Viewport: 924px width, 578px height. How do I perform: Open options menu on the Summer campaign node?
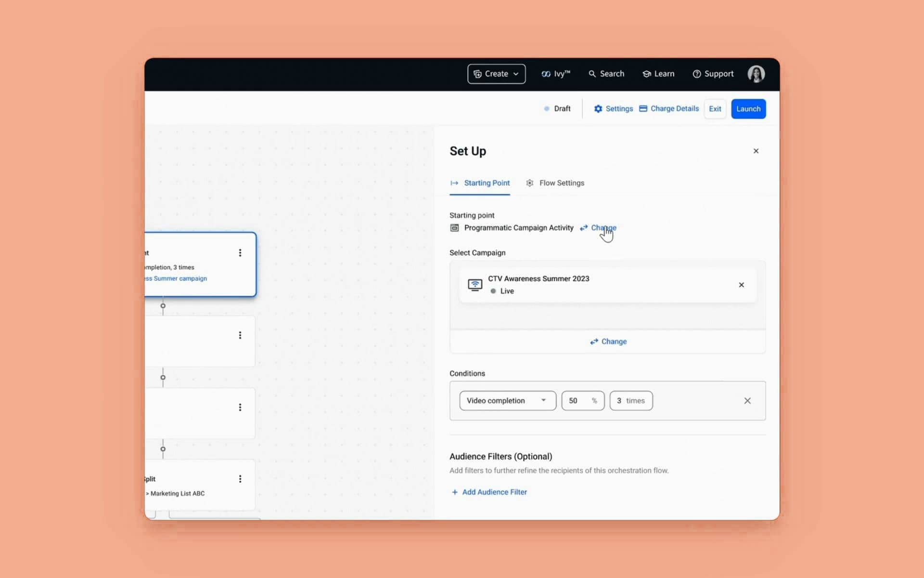pos(240,253)
